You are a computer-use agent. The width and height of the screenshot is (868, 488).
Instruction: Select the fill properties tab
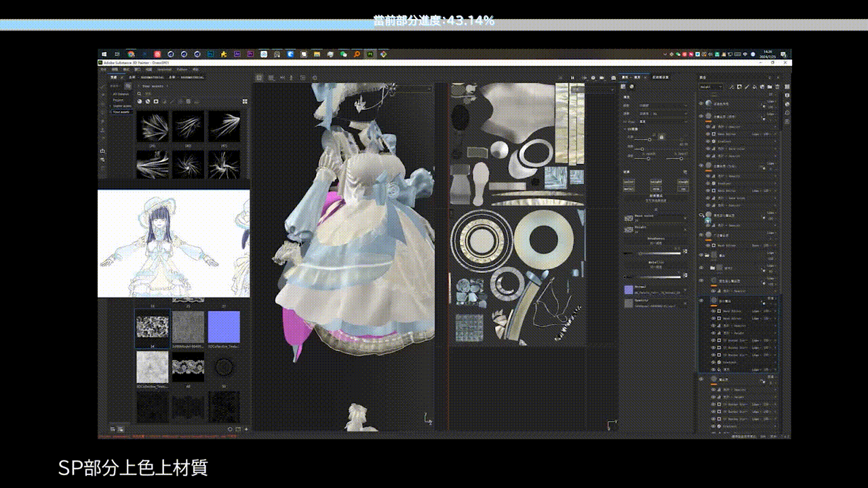pos(631,77)
